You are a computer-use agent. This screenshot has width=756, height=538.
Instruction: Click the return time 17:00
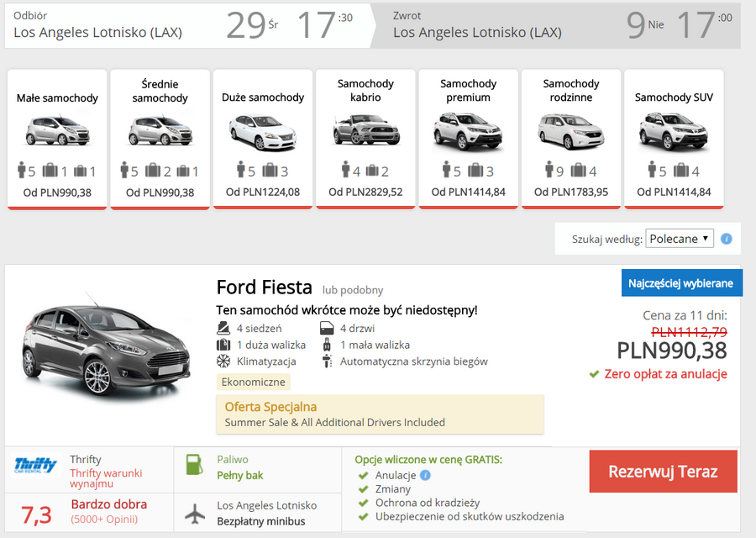click(705, 25)
